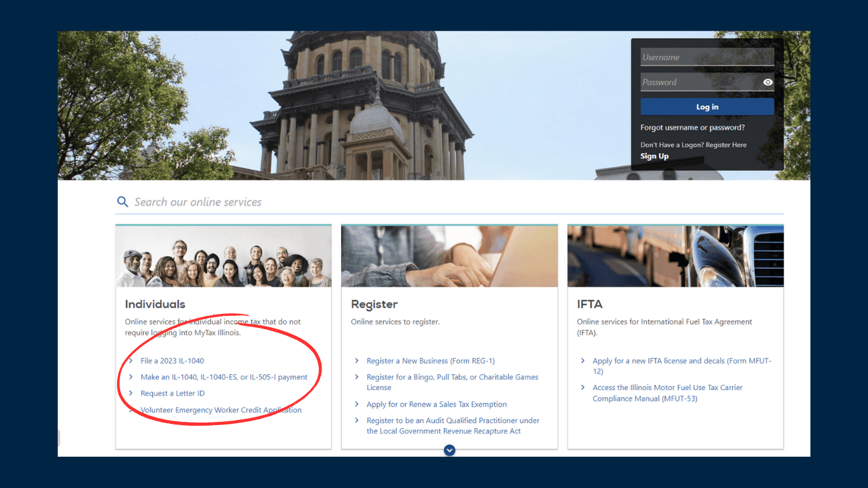Open File a 2023 IL-1040 link
868x488 pixels.
click(172, 361)
